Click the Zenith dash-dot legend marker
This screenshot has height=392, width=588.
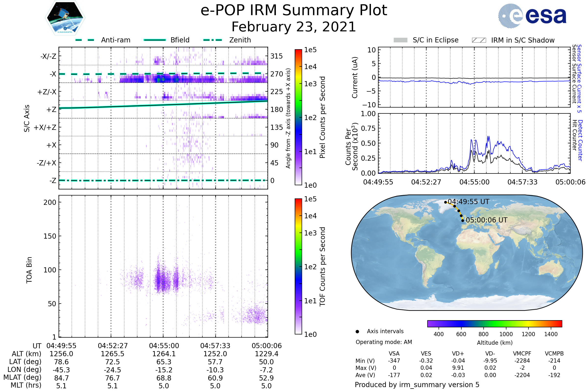point(213,40)
